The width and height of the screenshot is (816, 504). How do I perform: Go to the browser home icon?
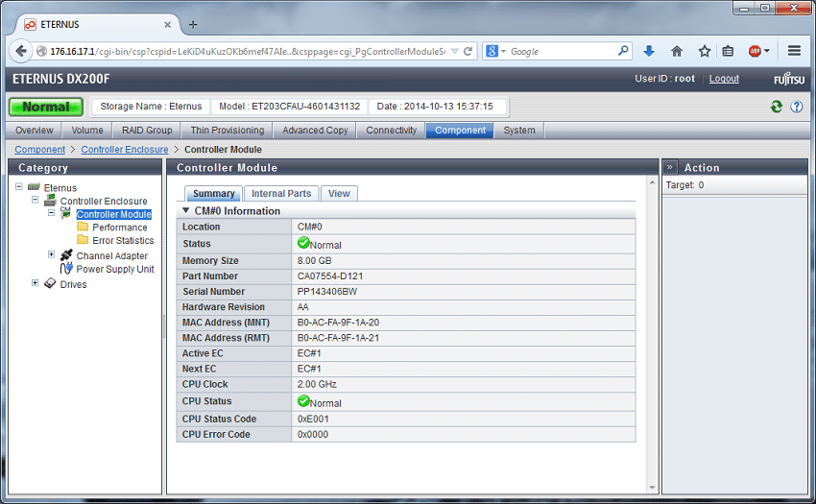[x=677, y=51]
